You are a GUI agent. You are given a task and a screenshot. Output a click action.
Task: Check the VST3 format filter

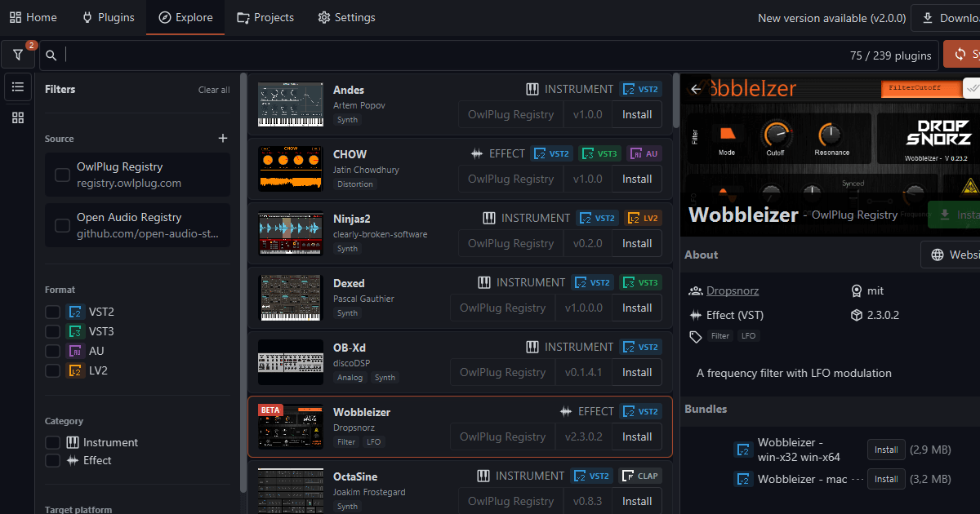[x=52, y=331]
